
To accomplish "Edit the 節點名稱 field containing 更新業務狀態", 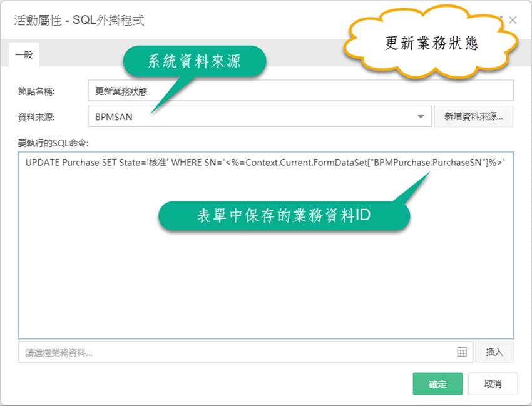I will pos(300,91).
